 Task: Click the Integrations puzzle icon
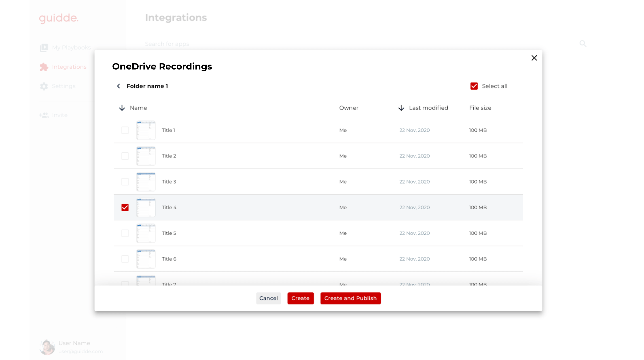pyautogui.click(x=44, y=67)
